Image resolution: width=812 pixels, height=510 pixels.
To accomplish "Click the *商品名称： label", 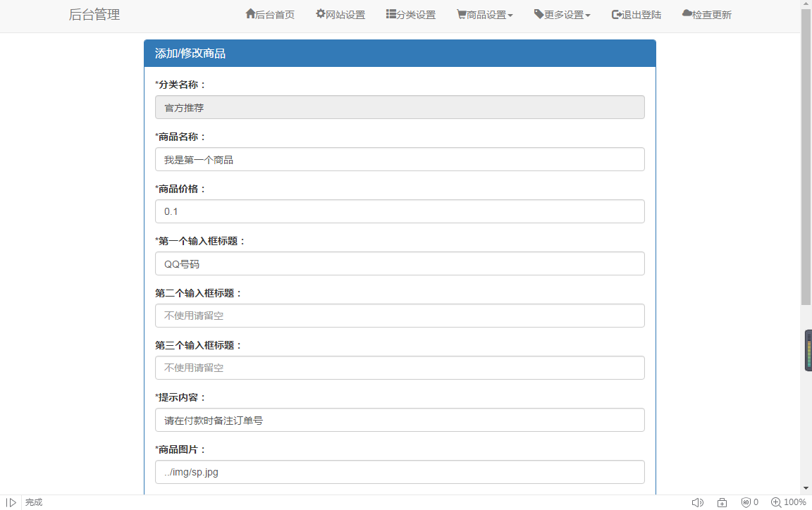I will pos(180,137).
